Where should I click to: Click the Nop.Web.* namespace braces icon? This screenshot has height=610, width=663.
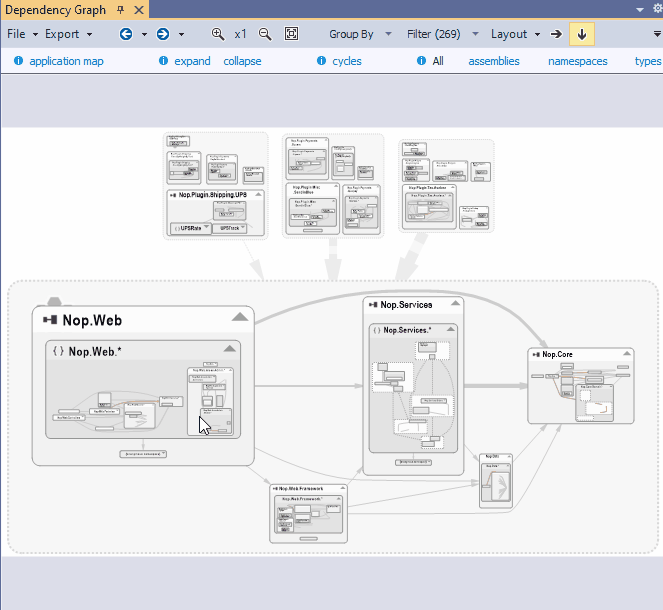pyautogui.click(x=58, y=351)
